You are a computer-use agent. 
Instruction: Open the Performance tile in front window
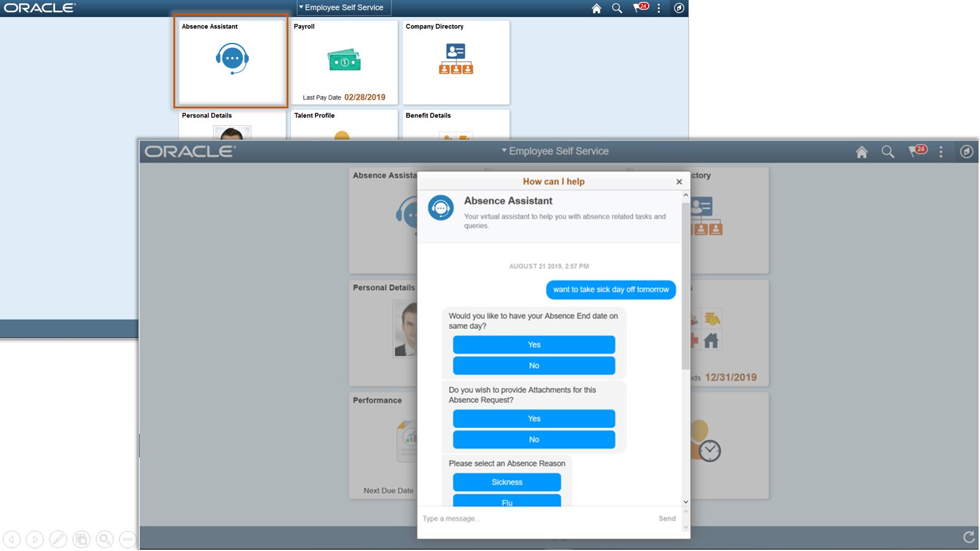coord(383,446)
